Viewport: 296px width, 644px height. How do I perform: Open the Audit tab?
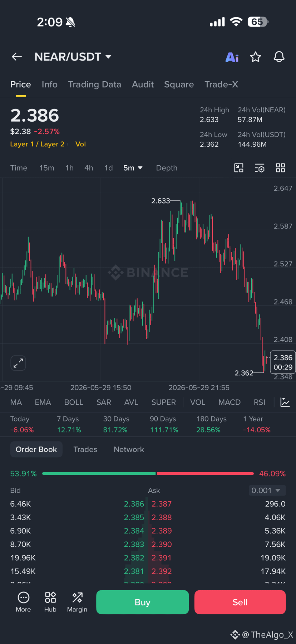click(143, 84)
